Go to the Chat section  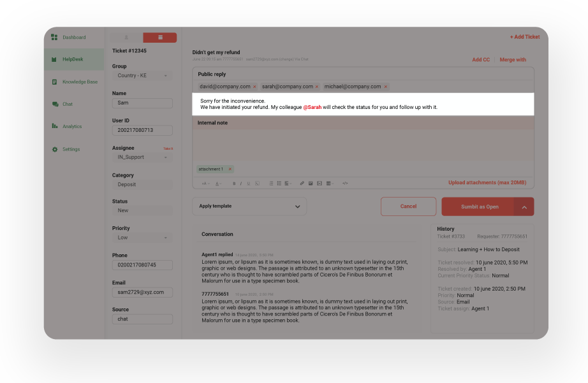pos(67,105)
